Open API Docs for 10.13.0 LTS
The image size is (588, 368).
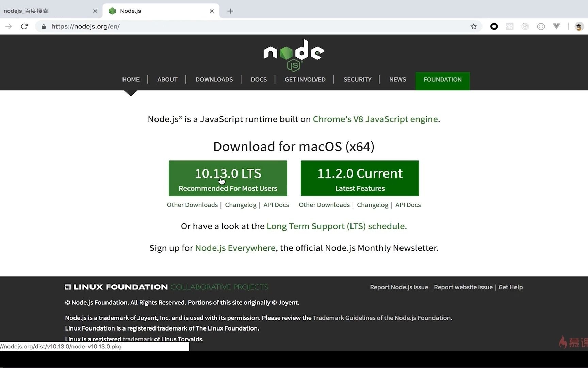coord(276,205)
